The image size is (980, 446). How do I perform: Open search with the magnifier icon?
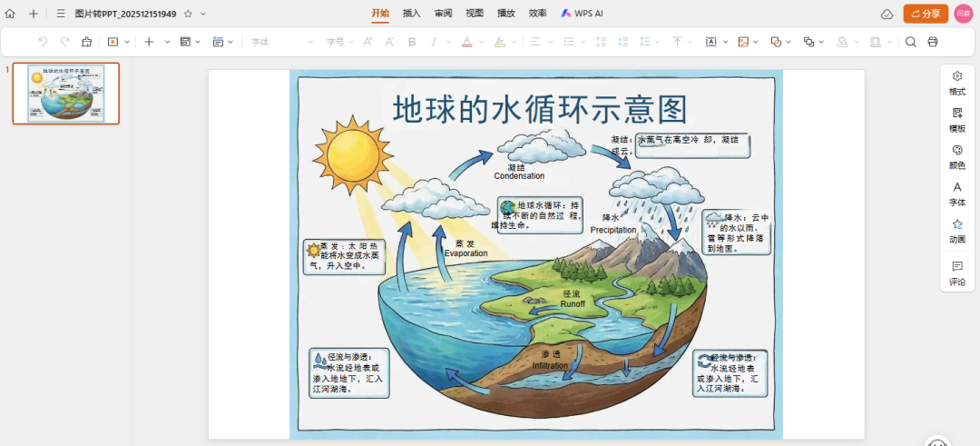pos(911,42)
